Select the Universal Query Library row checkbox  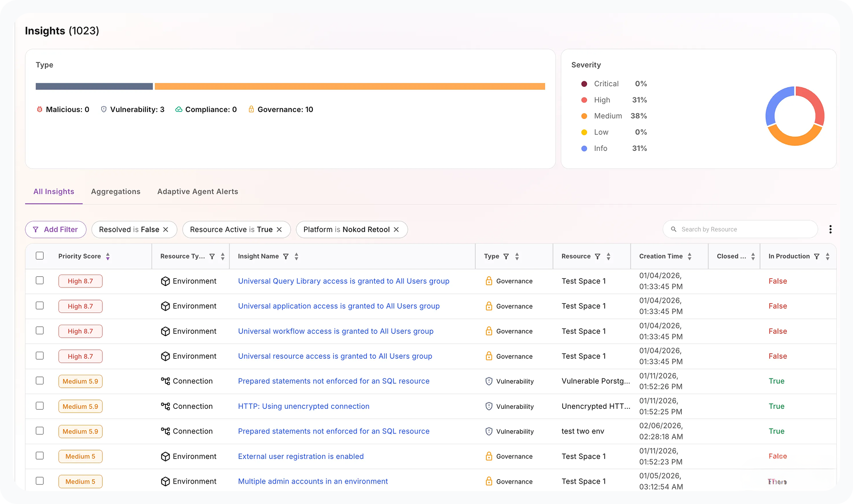coord(40,281)
